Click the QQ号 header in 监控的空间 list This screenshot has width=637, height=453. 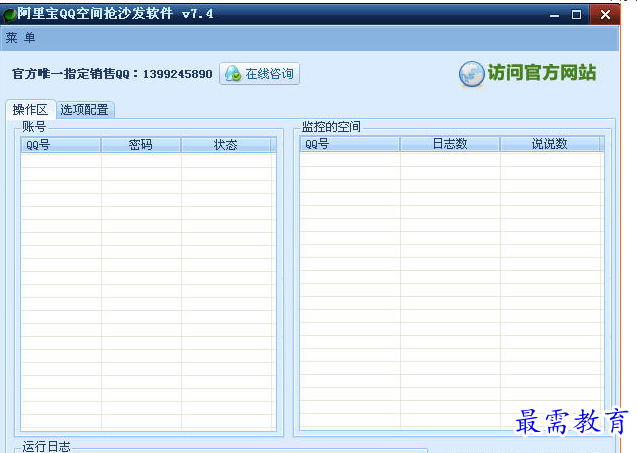click(x=350, y=144)
